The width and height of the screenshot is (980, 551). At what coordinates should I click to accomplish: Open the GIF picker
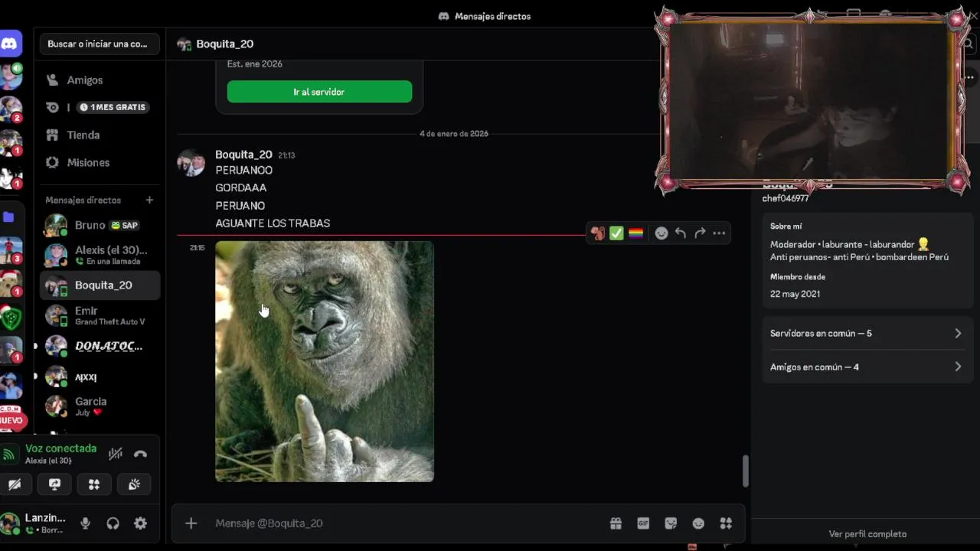(x=643, y=523)
